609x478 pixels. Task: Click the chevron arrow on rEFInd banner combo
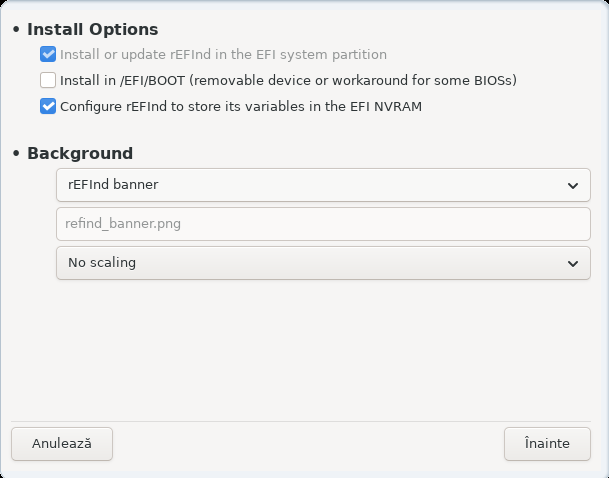click(573, 186)
